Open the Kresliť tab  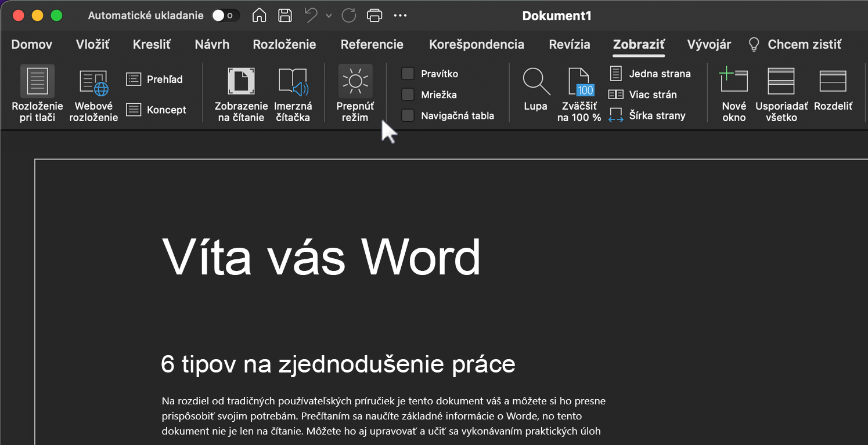[152, 45]
